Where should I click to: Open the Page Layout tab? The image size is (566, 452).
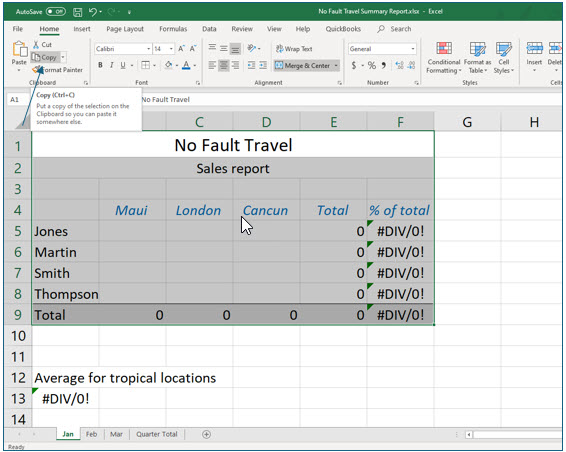click(x=125, y=29)
